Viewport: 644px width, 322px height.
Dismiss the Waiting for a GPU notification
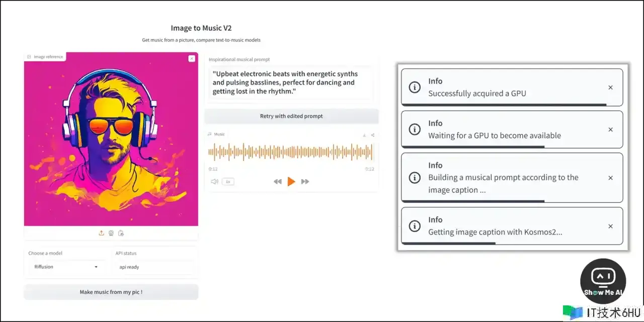click(x=610, y=130)
